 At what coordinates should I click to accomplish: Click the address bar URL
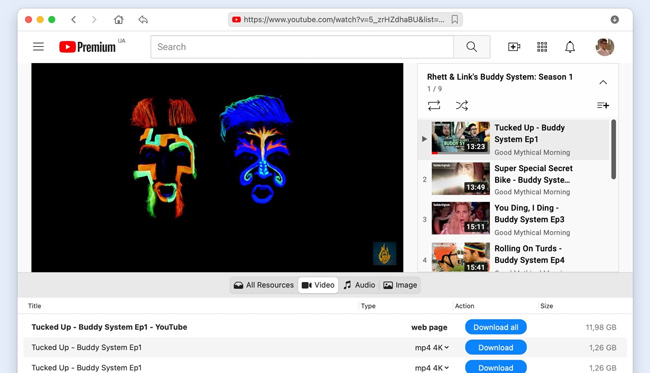point(344,19)
